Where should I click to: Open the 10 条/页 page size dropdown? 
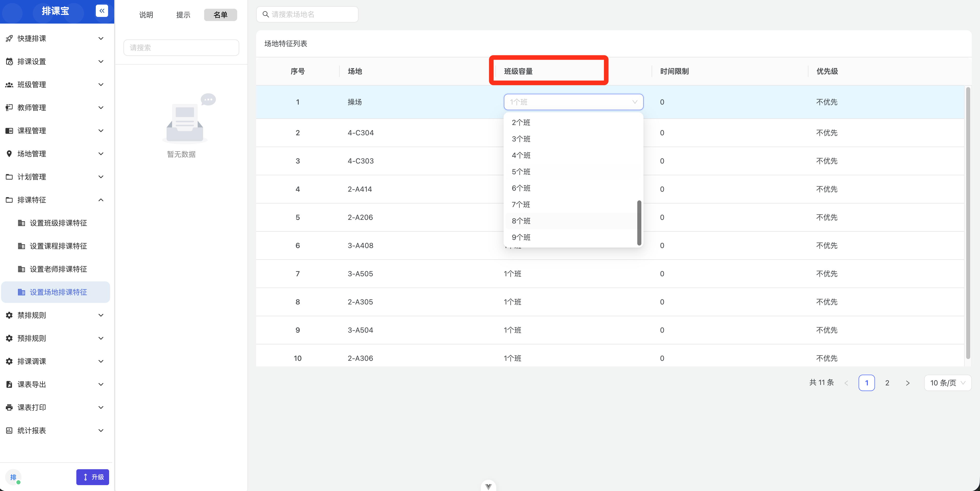pyautogui.click(x=948, y=383)
